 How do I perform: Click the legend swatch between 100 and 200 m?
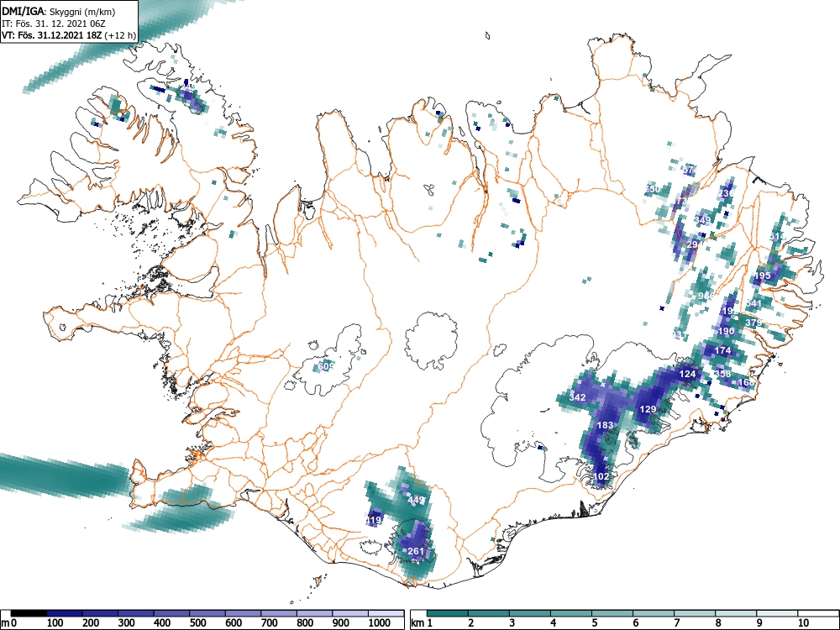tap(65, 613)
